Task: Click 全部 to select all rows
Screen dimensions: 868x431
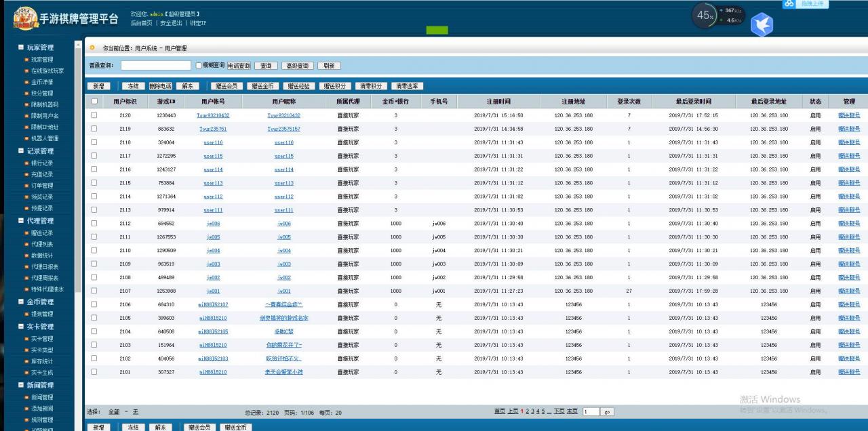Action: click(x=114, y=411)
